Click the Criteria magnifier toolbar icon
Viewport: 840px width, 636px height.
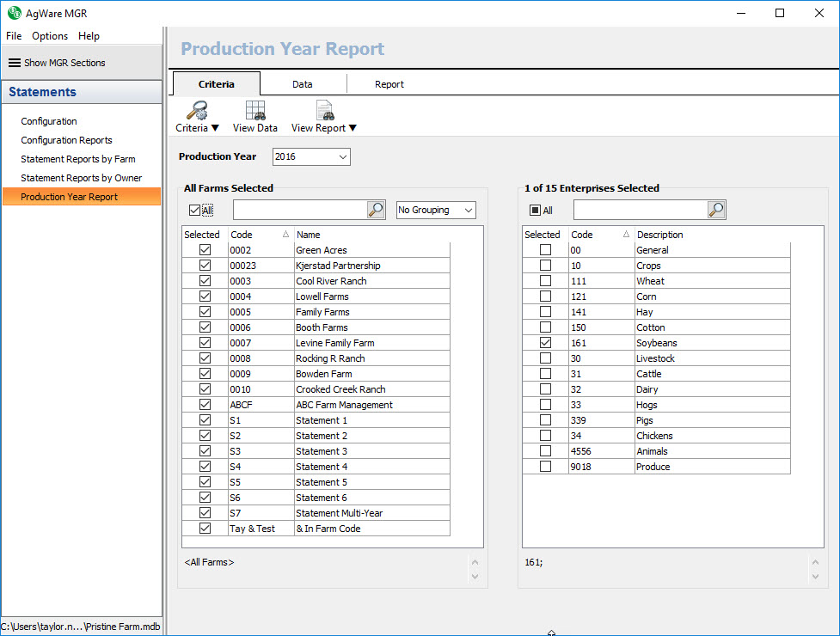click(x=197, y=110)
